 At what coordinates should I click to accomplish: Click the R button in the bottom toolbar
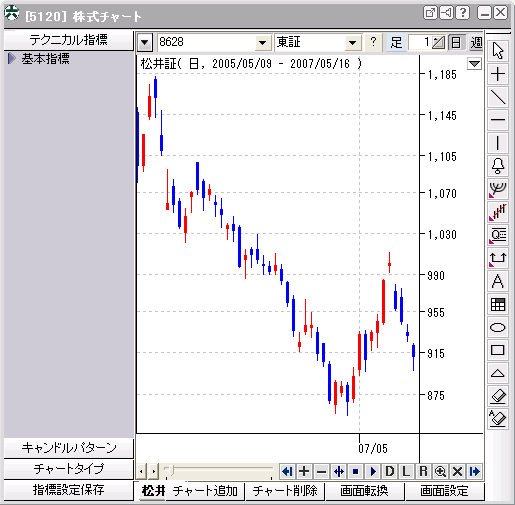point(423,471)
